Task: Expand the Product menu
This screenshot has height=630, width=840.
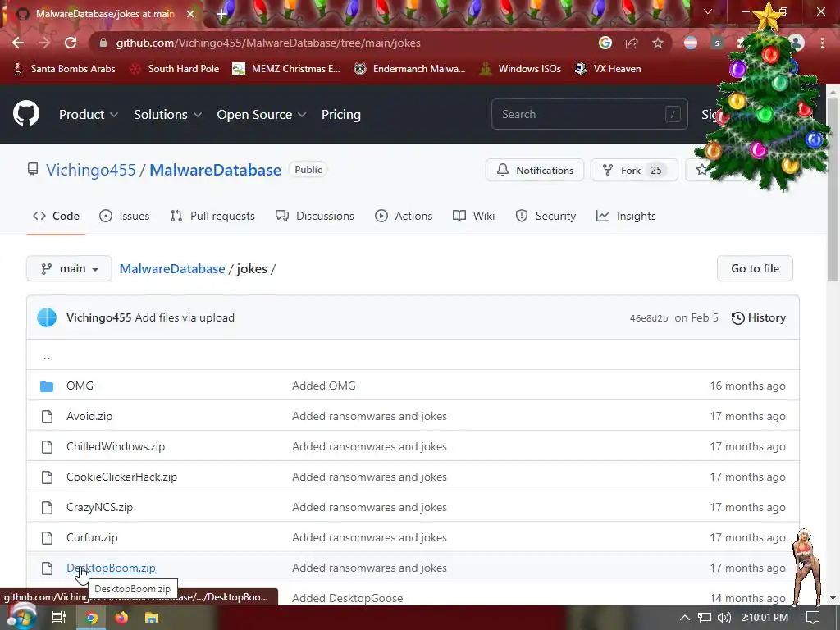Action: (89, 114)
